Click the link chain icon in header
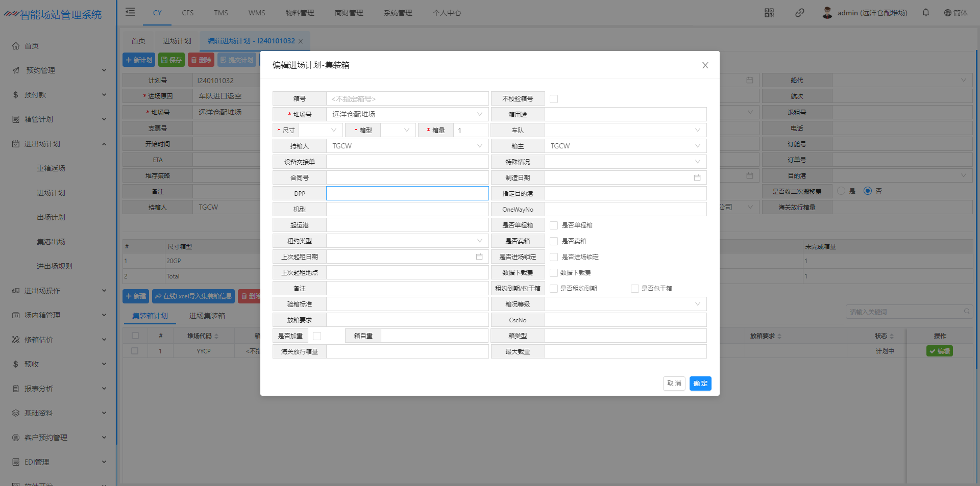This screenshot has height=486, width=980. (x=799, y=13)
